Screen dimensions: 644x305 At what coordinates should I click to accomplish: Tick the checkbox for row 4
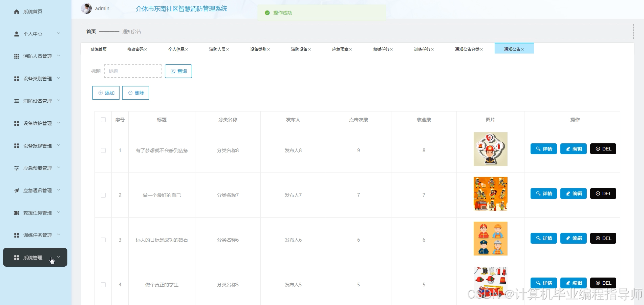103,285
